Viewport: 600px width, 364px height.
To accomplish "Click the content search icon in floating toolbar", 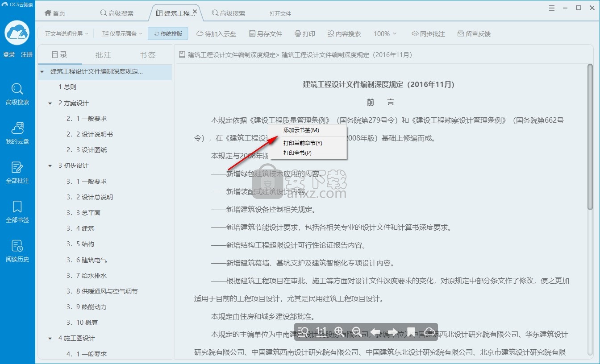I will [303, 332].
